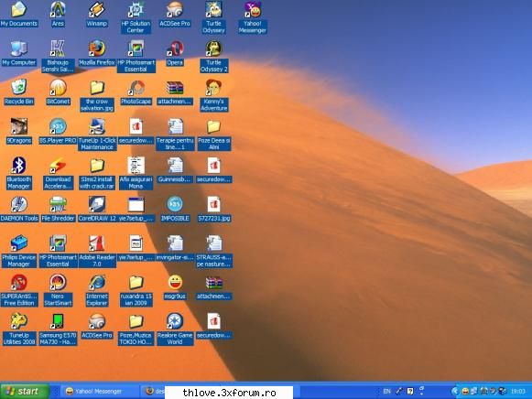532x399 pixels.
Task: Launch Internet Explorer shortcut
Action: 97,290
